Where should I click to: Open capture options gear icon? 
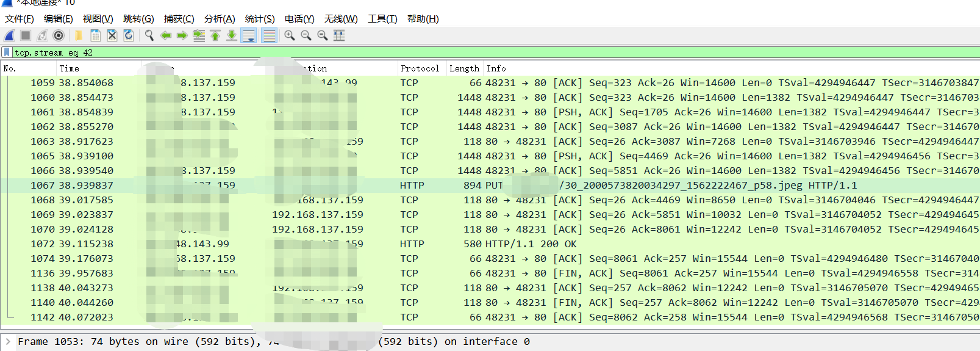[x=59, y=35]
